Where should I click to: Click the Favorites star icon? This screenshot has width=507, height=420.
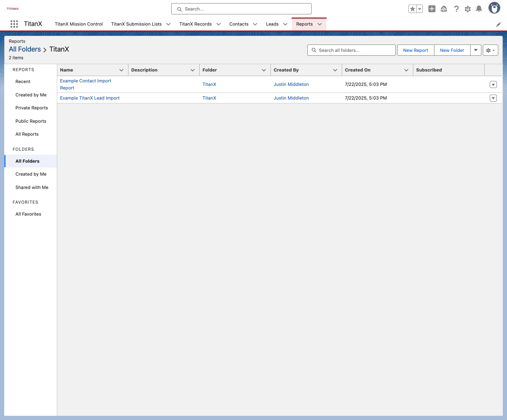pyautogui.click(x=413, y=9)
